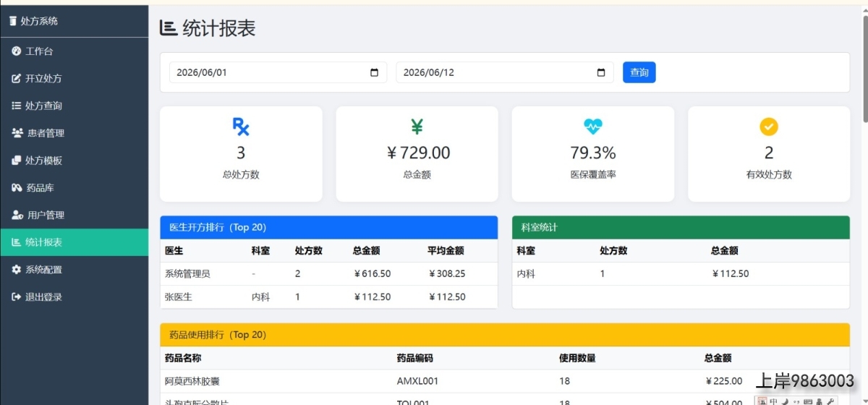Go to 处方查询 menu item
This screenshot has width=868, height=405.
[74, 106]
